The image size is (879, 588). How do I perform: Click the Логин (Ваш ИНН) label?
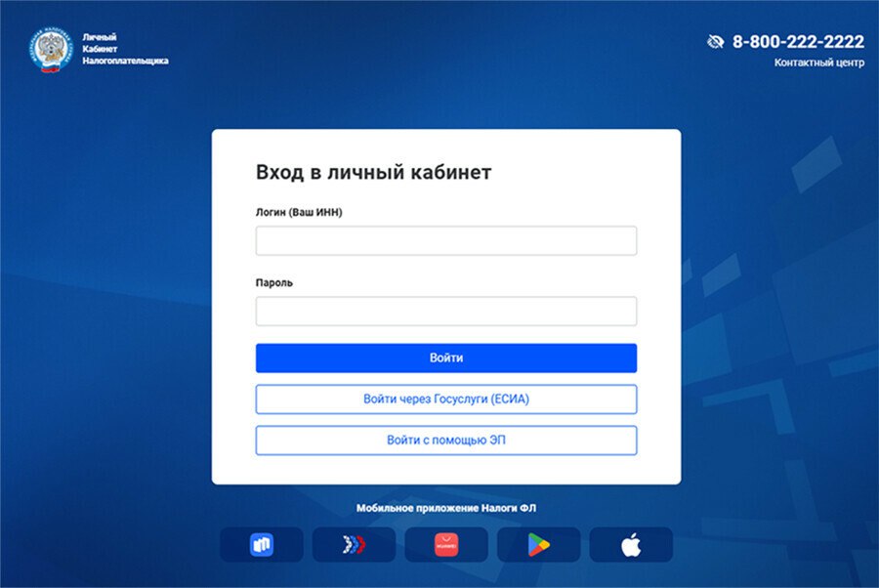(299, 212)
